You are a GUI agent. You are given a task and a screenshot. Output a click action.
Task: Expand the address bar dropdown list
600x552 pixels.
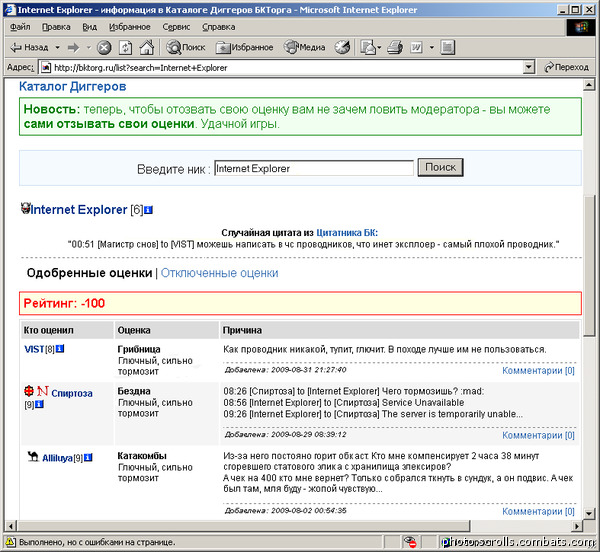pos(528,67)
